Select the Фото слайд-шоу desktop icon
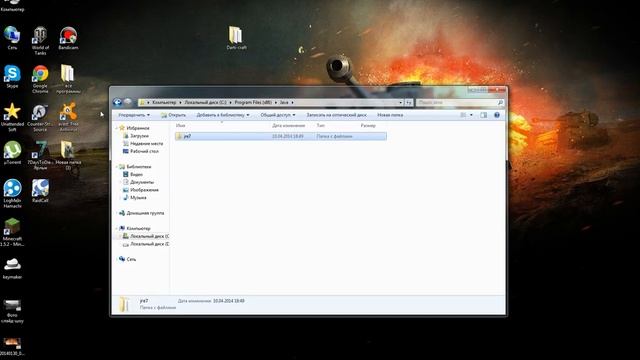Screen dimensions: 640x360 coord(12,311)
